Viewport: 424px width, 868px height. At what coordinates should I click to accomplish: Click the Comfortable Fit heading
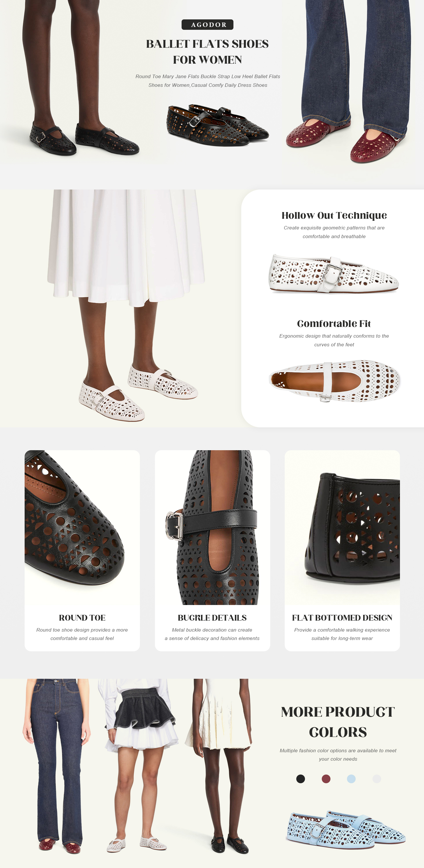point(334,323)
